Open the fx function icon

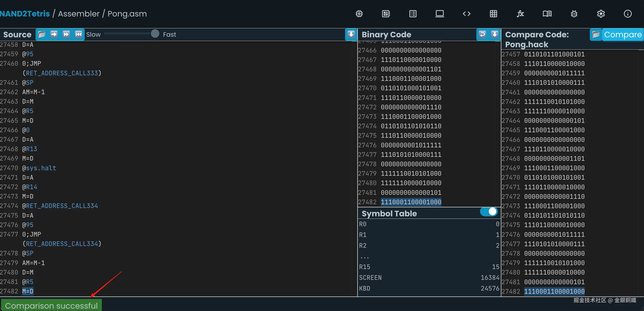click(x=520, y=14)
